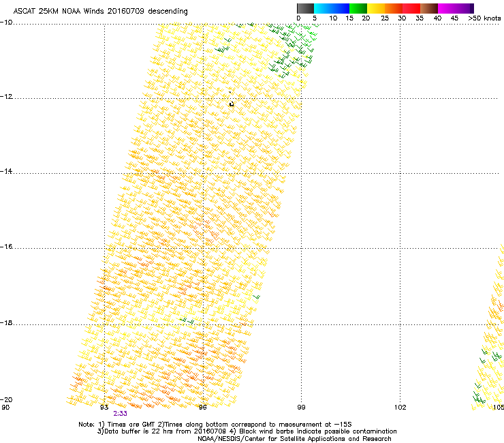Click the red 30-35 knots color swatch

[x=411, y=8]
